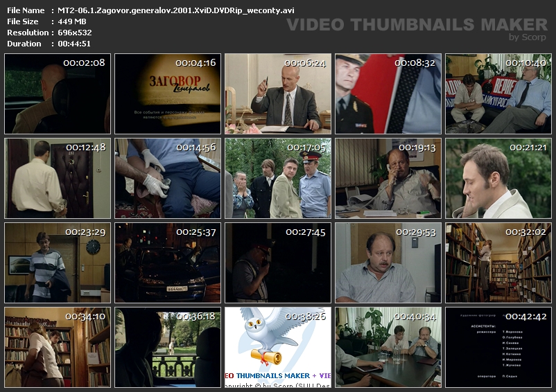Viewport: 556px width, 392px height.
Task: Click the Duration label
Action: pos(24,44)
